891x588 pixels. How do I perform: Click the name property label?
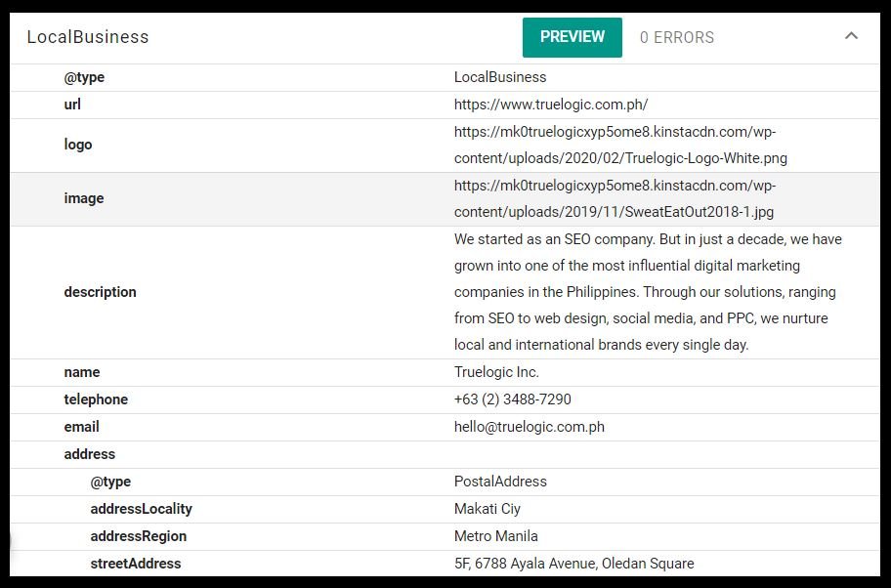point(82,372)
